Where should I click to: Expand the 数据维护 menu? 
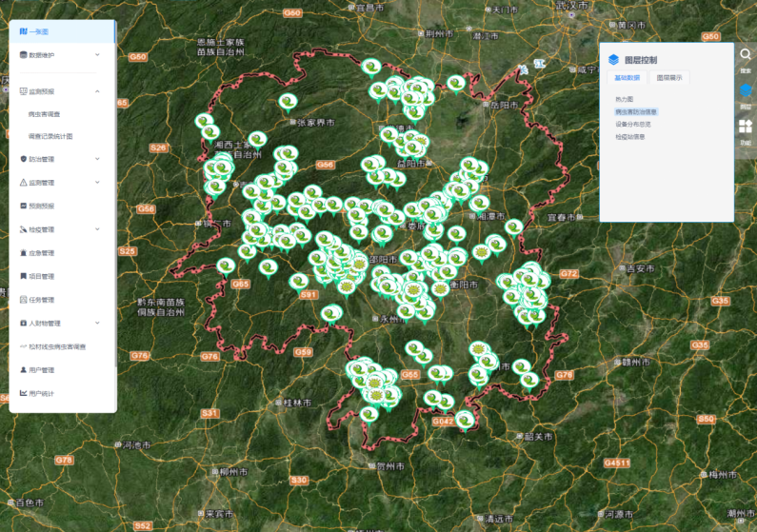(57, 55)
